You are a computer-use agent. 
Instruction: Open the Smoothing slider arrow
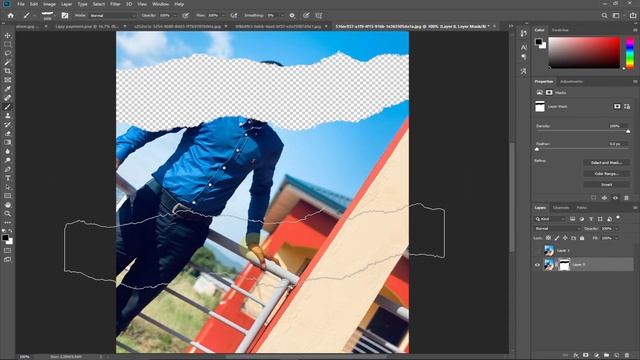click(282, 16)
